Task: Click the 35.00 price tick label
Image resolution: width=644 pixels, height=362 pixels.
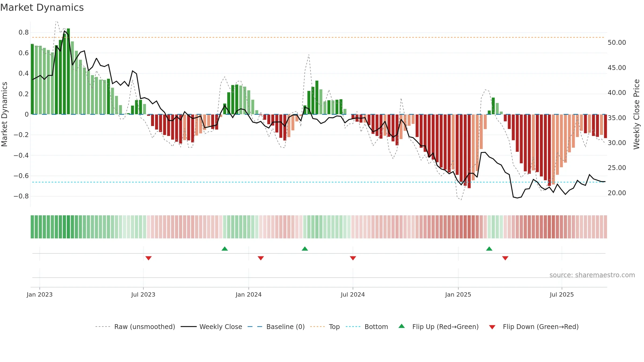Action: pos(617,118)
